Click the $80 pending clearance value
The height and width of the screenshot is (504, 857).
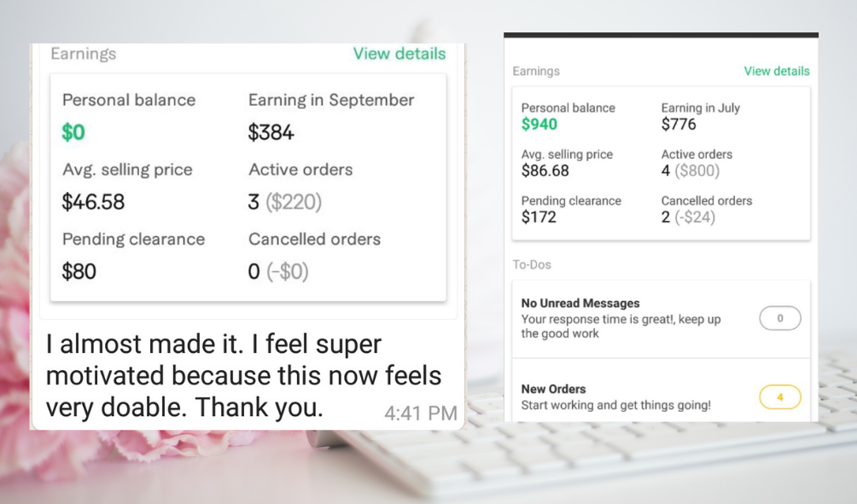[x=79, y=272]
